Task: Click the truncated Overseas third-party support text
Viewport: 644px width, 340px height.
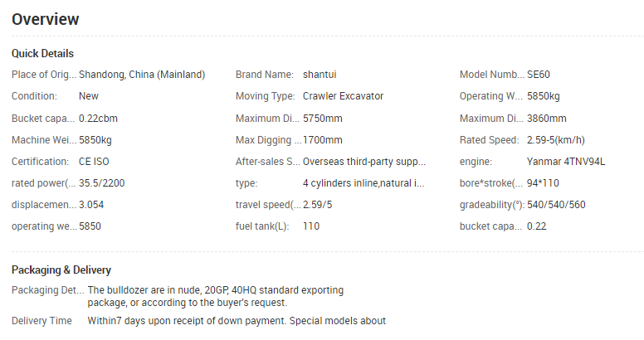Action: click(x=363, y=162)
